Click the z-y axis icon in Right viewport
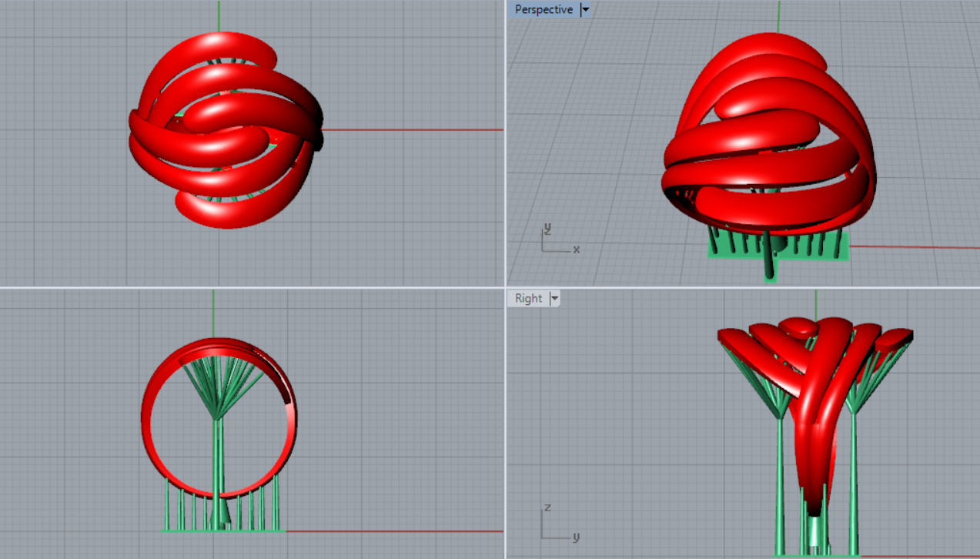The height and width of the screenshot is (559, 980). coord(556,525)
